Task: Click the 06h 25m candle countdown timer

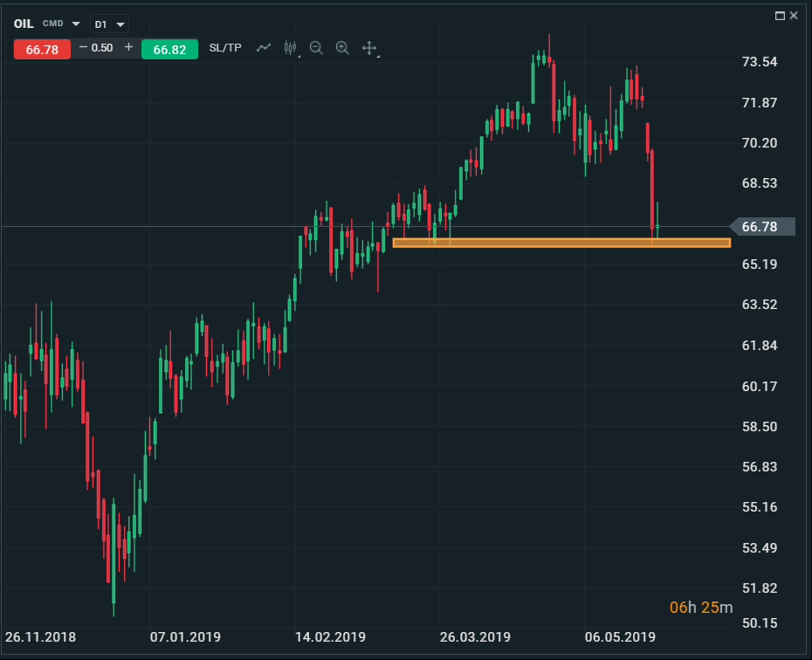Action: [x=701, y=608]
